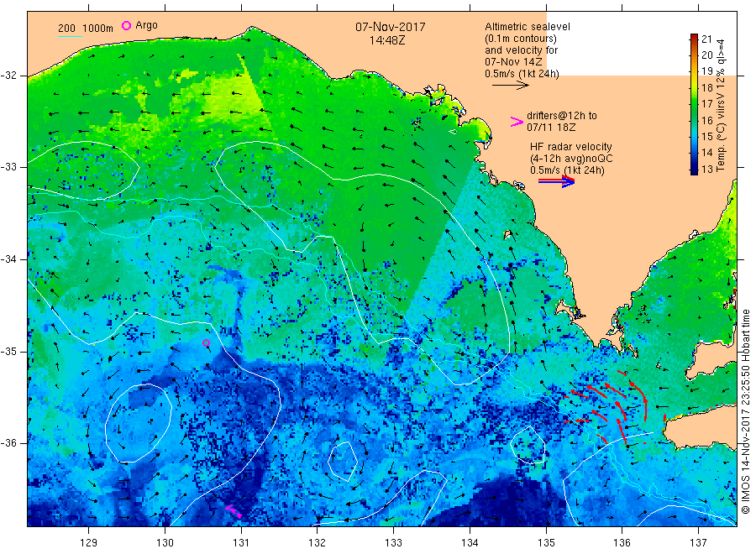Click the '07-Nov 14Z' legend line
This screenshot has width=756, height=554.
513,62
